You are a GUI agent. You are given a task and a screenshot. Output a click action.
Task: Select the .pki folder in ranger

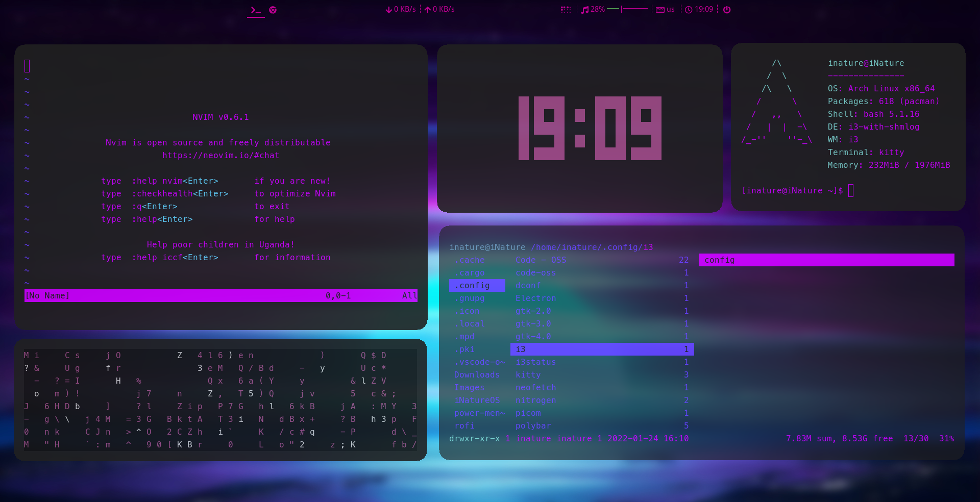click(464, 349)
